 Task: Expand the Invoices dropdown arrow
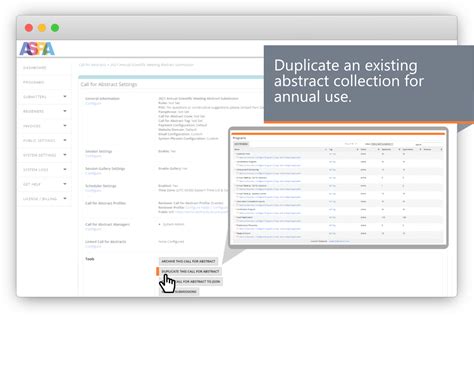coord(65,126)
